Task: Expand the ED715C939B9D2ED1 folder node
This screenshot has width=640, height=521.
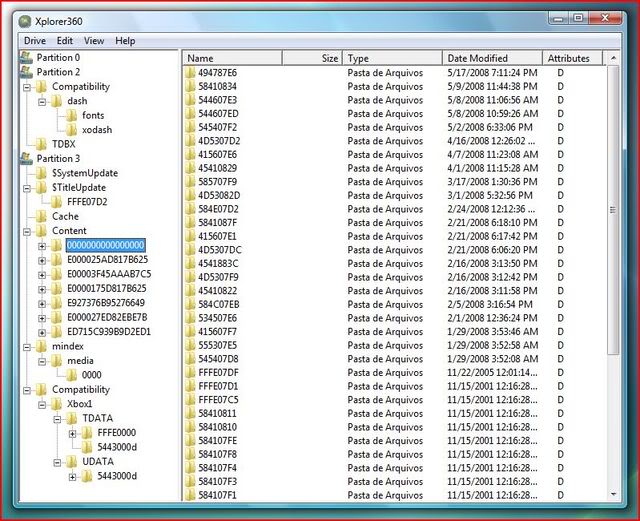Action: 42,332
